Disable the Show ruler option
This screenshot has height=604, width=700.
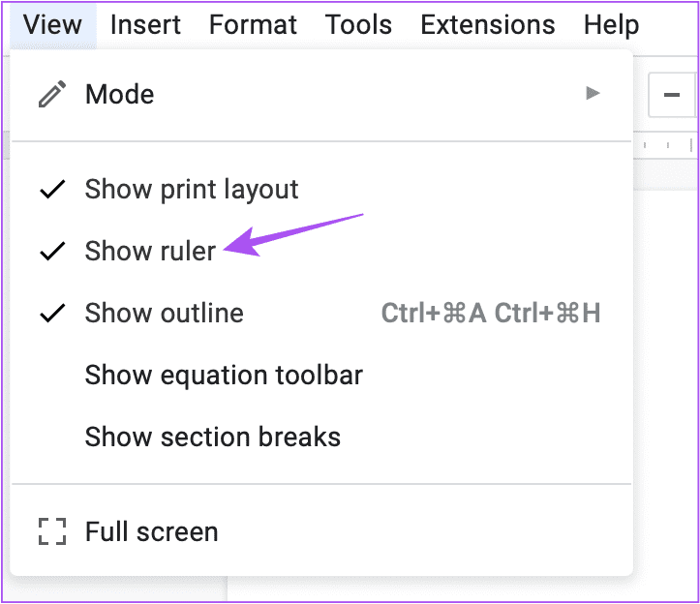coord(321,251)
